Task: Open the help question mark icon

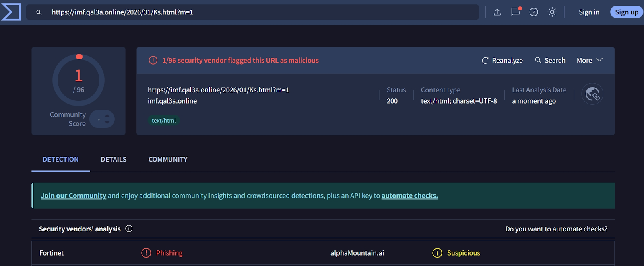Action: click(x=534, y=12)
